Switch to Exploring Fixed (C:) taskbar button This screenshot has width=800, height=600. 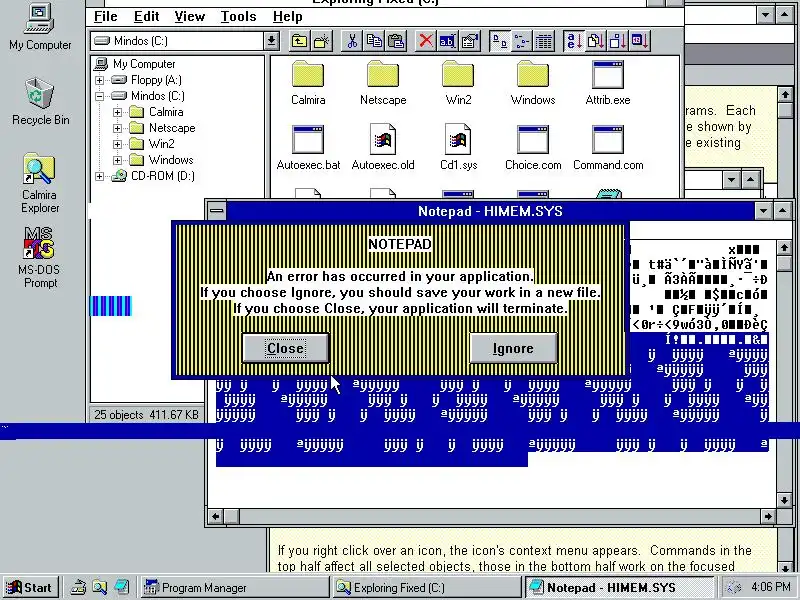coord(427,587)
